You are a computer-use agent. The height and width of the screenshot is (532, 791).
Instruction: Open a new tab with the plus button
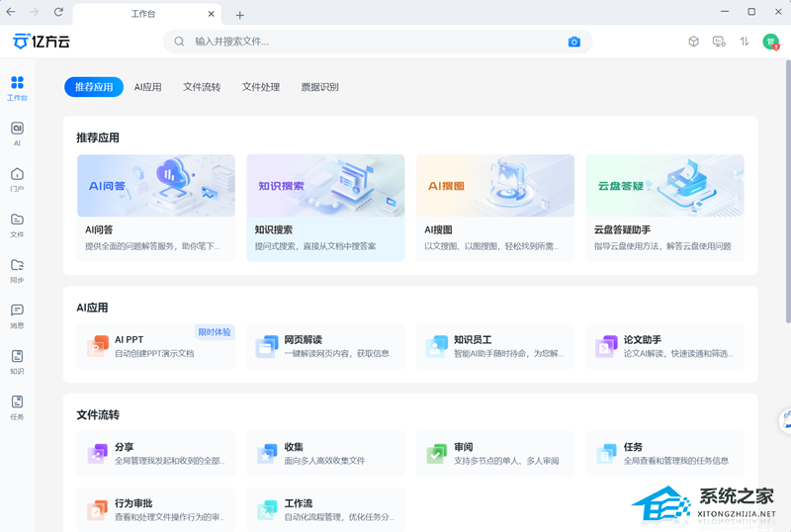point(239,15)
